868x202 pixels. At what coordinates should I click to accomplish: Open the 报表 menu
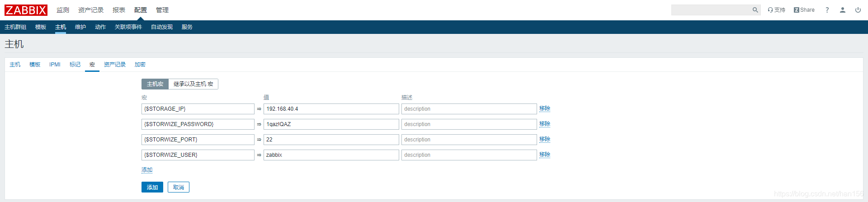(119, 10)
